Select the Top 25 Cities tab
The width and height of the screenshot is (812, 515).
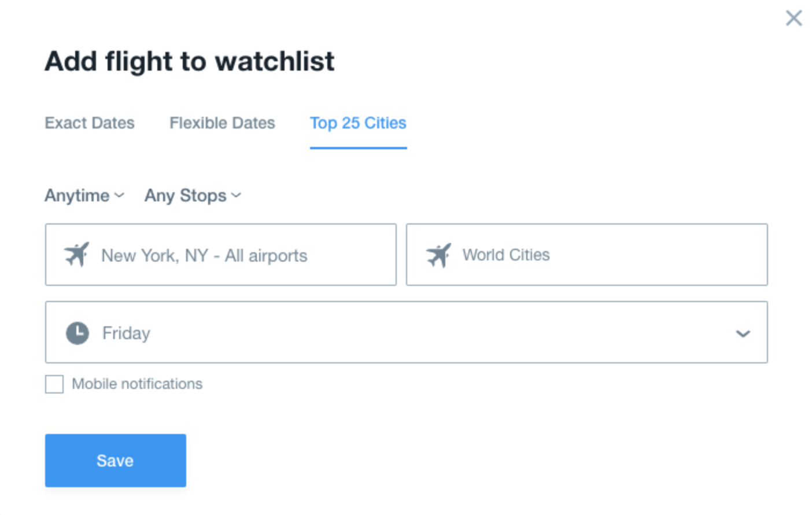coord(358,123)
